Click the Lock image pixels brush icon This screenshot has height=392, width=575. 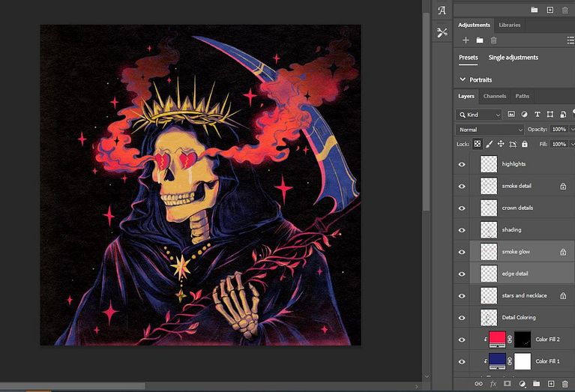coord(489,144)
